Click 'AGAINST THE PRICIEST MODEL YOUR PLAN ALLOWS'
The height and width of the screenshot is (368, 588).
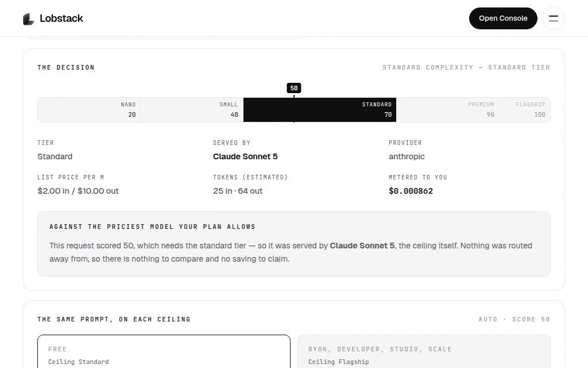click(152, 227)
